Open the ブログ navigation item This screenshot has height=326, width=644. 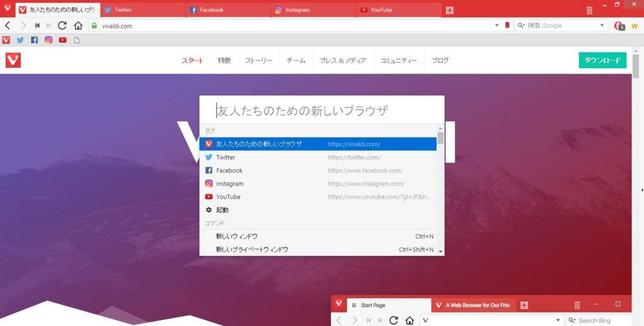pos(440,60)
